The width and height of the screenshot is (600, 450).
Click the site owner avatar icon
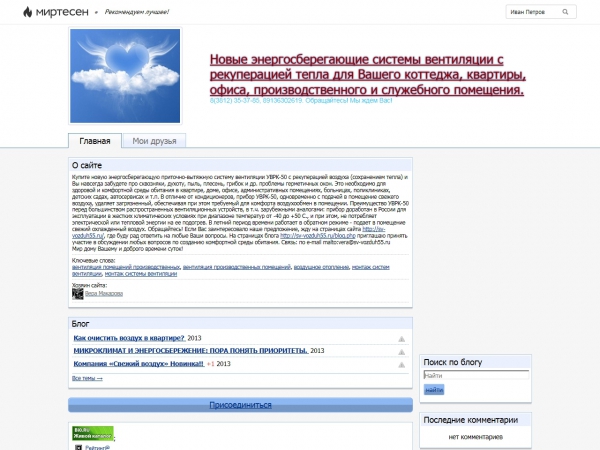77,293
